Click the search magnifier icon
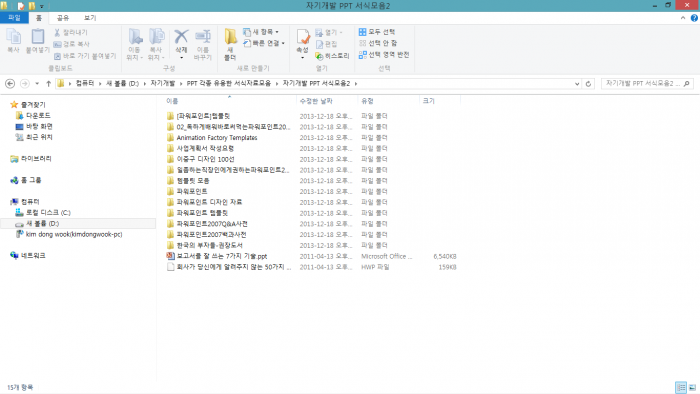Screen dimensions: 700x394 pyautogui.click(x=687, y=83)
